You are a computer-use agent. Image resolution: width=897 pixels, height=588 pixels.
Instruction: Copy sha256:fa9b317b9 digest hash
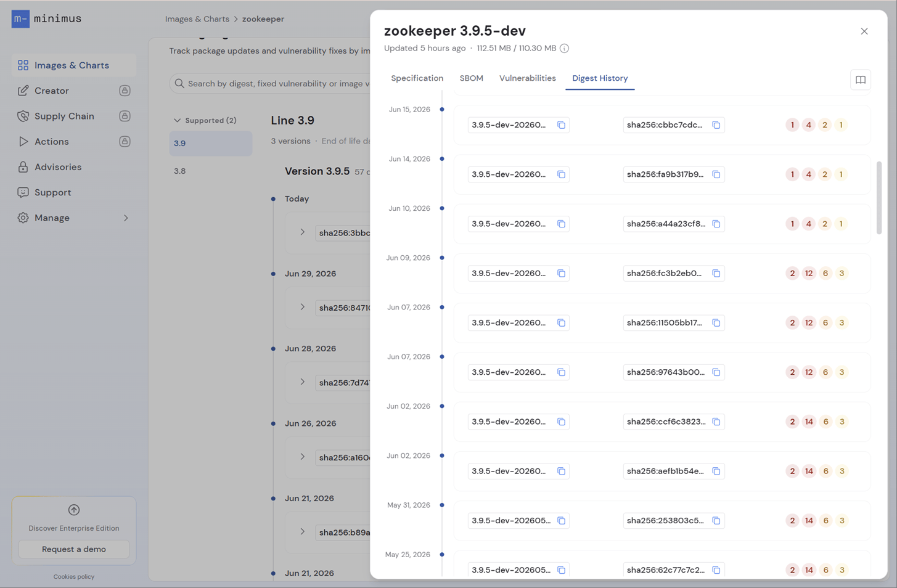click(x=716, y=174)
